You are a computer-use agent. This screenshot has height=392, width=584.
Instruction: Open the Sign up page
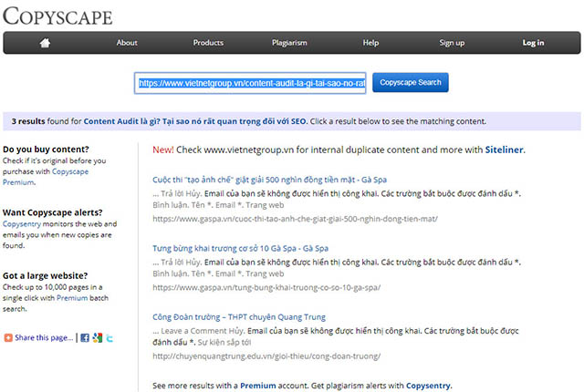pos(452,43)
